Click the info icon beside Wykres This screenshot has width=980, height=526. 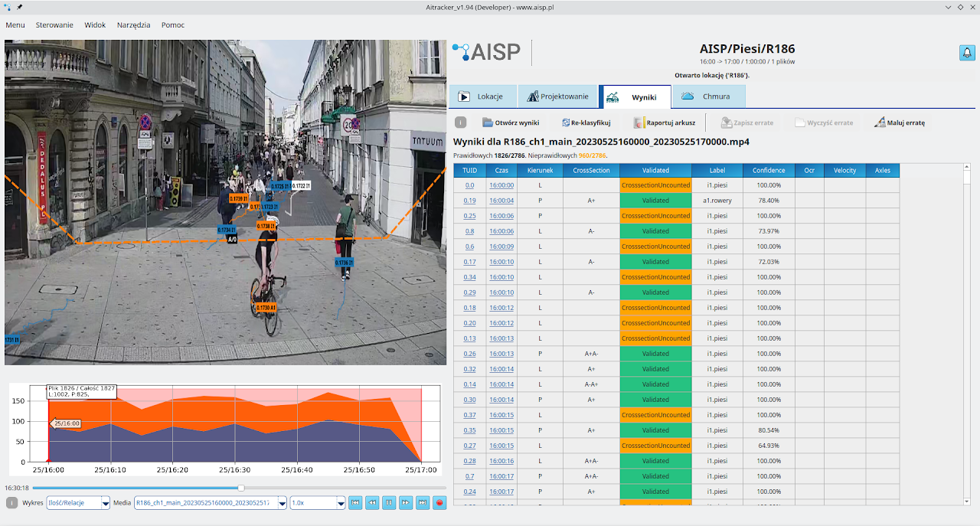tap(11, 503)
